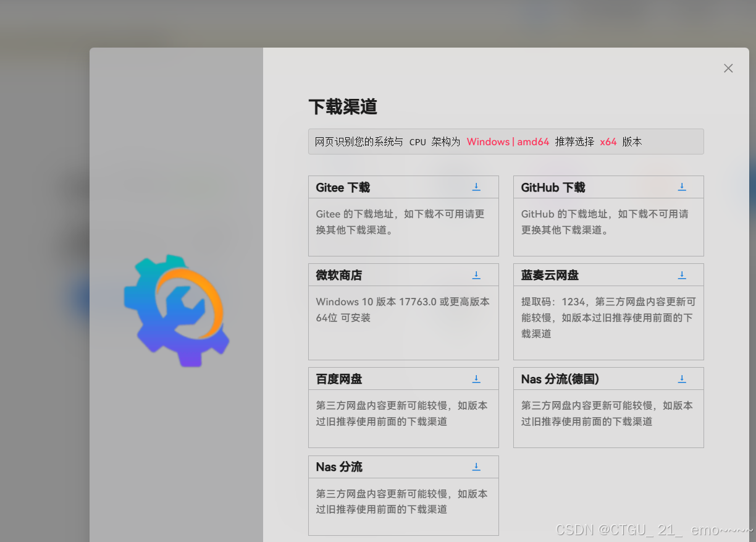Click the 微软商店 download arrow icon
756x542 pixels.
point(476,275)
